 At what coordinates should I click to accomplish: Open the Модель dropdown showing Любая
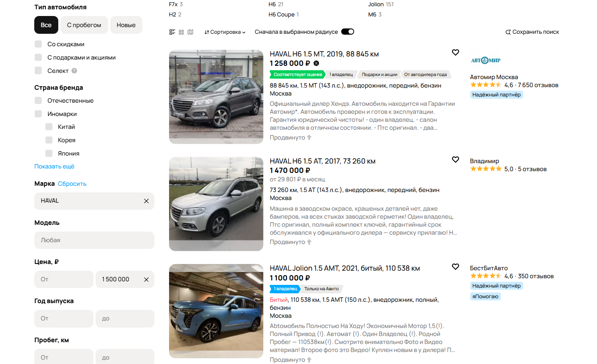[x=94, y=240]
